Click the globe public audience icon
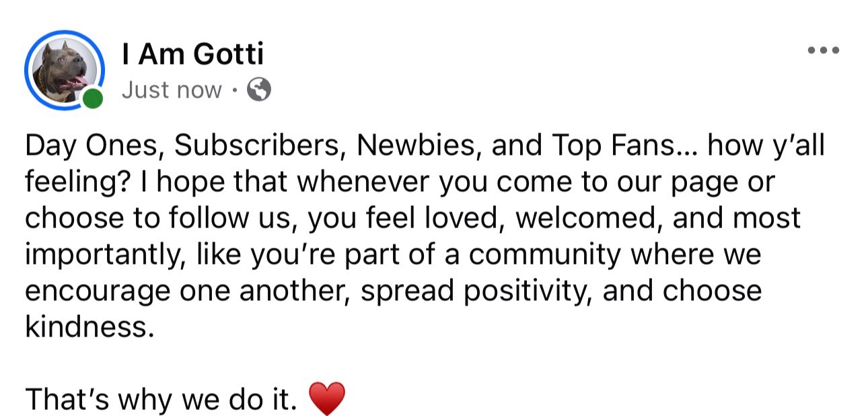 click(x=259, y=90)
